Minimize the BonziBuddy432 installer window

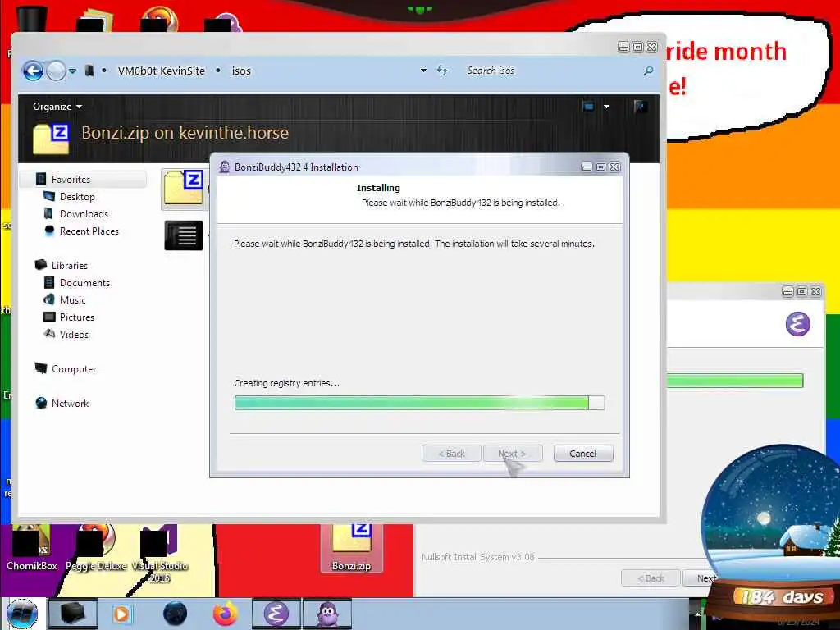pyautogui.click(x=587, y=167)
